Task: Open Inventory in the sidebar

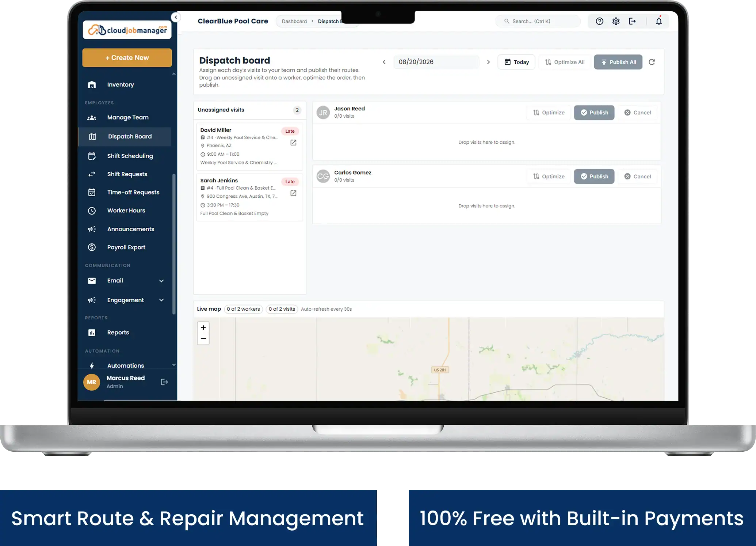Action: (x=125, y=84)
